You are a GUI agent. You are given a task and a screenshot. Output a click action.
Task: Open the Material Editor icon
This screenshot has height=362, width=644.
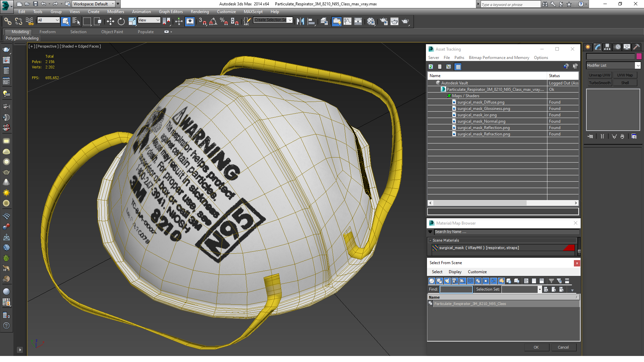tap(371, 21)
